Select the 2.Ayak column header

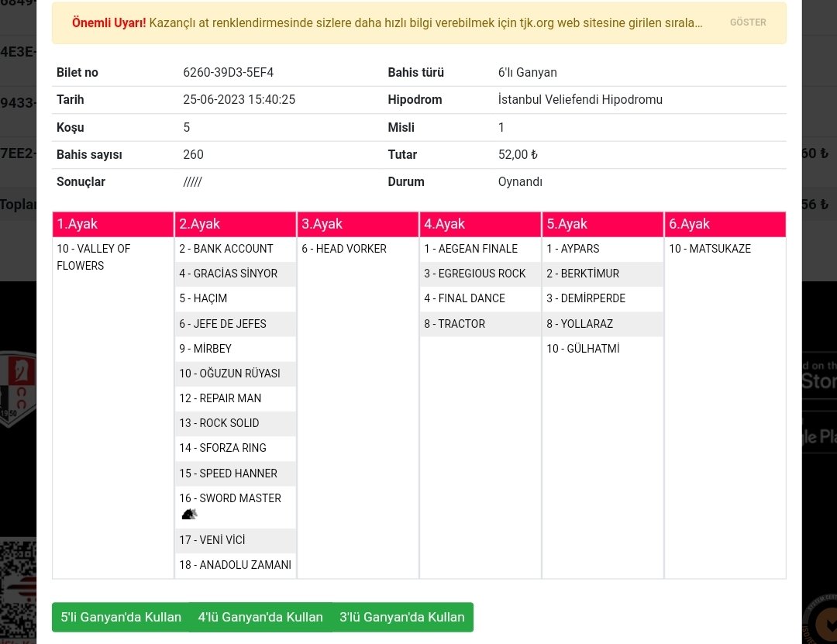[x=236, y=224]
